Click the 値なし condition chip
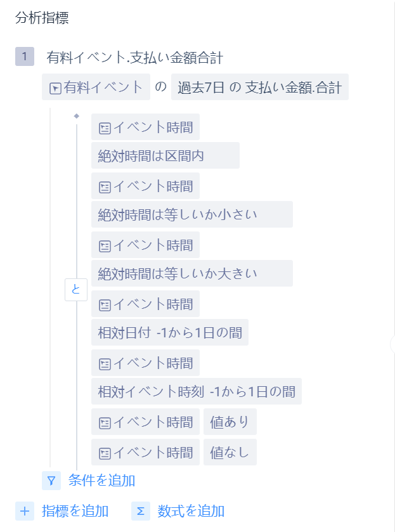The image size is (395, 532). coord(230,452)
